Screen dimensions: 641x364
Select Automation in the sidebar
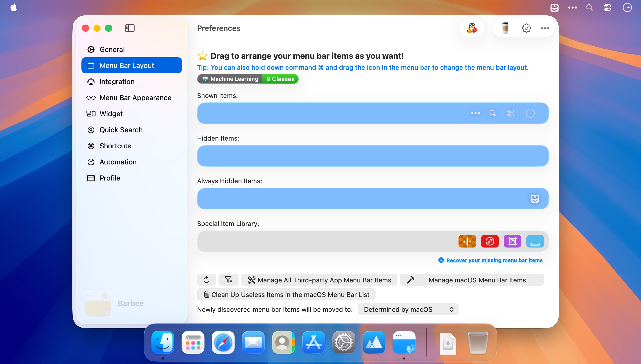tap(131, 162)
